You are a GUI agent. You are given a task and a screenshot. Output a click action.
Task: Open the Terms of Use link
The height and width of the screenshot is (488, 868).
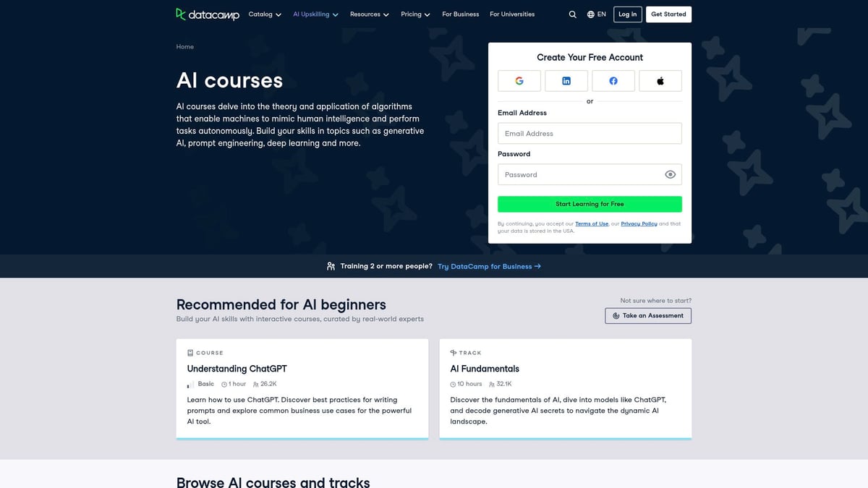click(x=592, y=224)
